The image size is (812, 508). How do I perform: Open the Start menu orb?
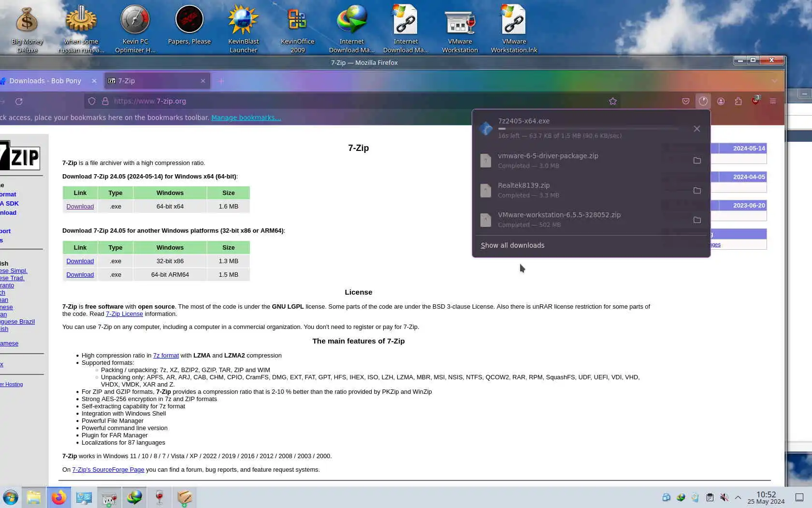(10, 497)
